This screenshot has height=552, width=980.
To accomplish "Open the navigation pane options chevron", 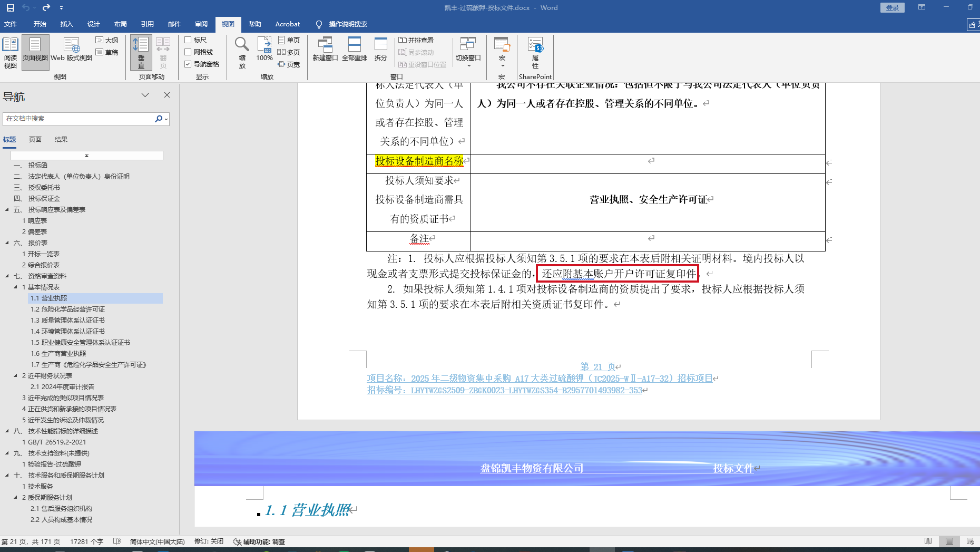I will [x=145, y=95].
